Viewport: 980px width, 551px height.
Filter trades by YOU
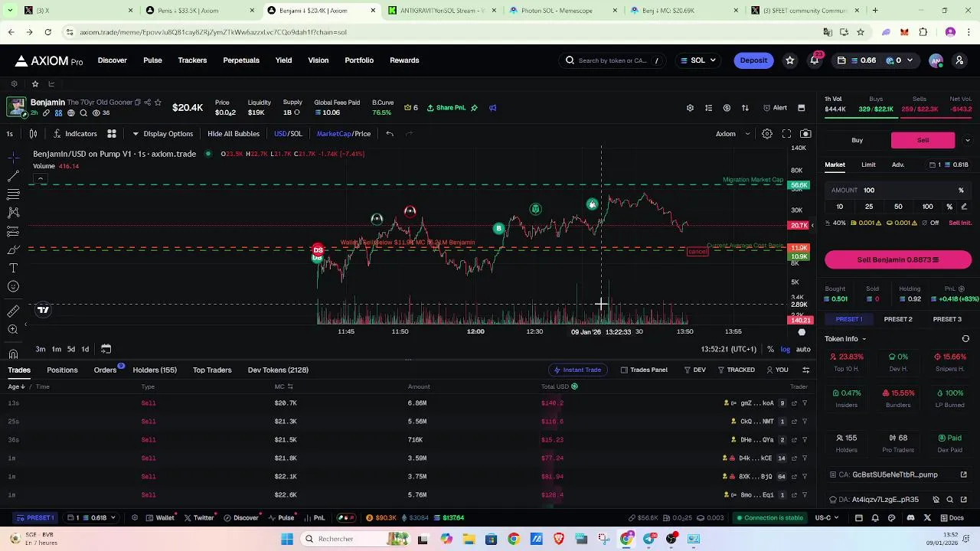click(x=777, y=370)
